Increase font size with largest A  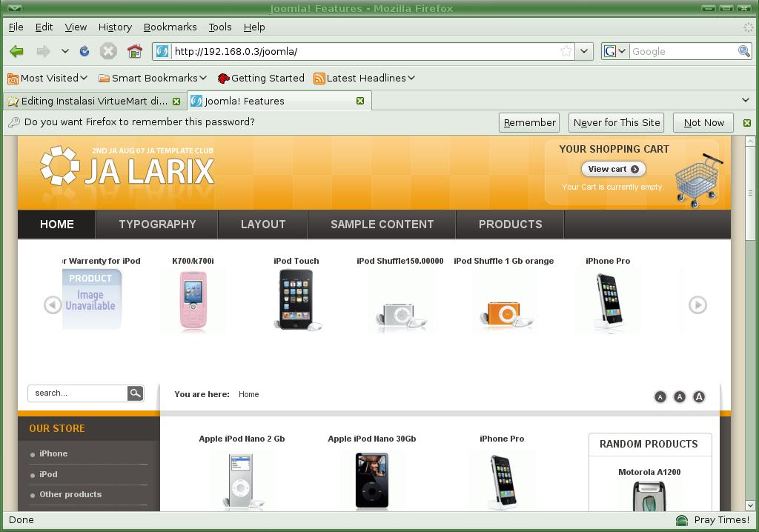click(x=699, y=397)
